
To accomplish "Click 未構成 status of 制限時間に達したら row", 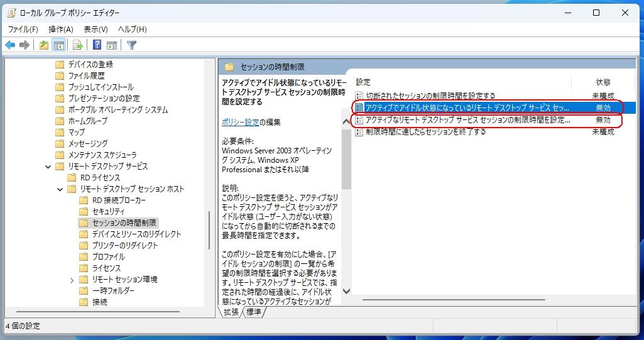I will point(603,132).
